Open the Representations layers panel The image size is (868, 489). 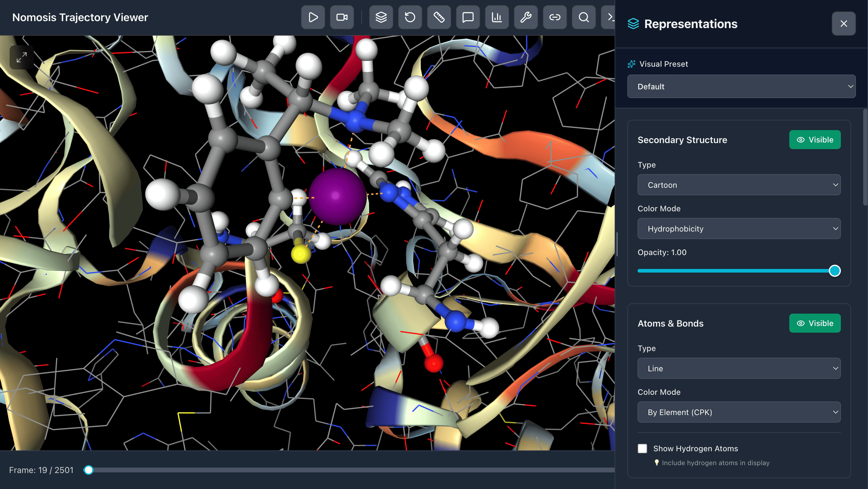pos(381,17)
